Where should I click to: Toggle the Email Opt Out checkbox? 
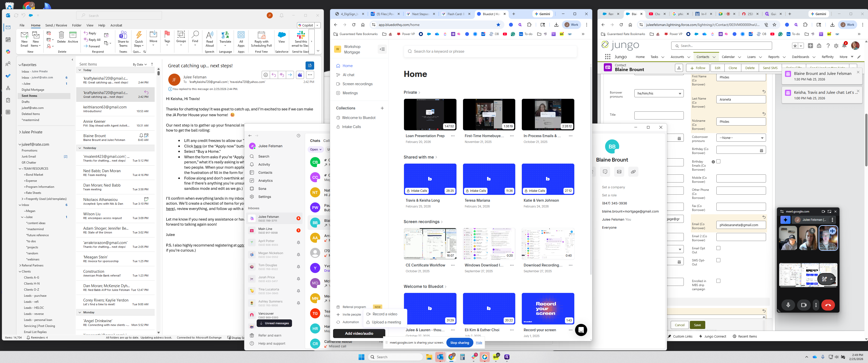click(718, 248)
